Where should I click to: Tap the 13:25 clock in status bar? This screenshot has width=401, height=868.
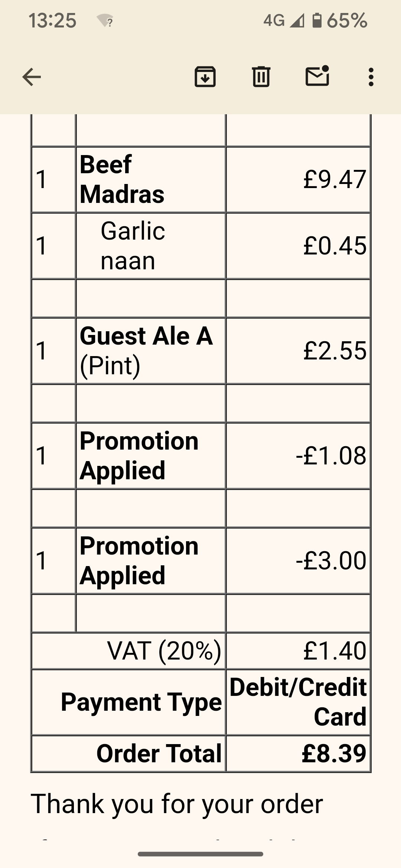52,20
